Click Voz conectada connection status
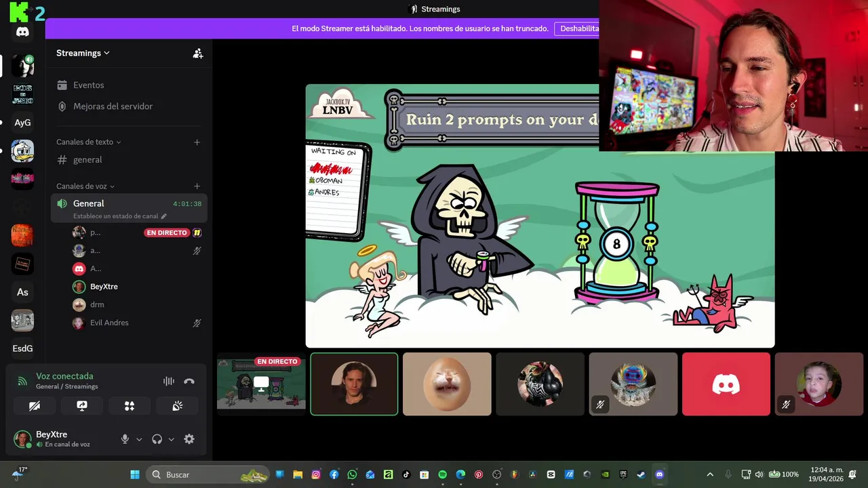 pos(64,376)
